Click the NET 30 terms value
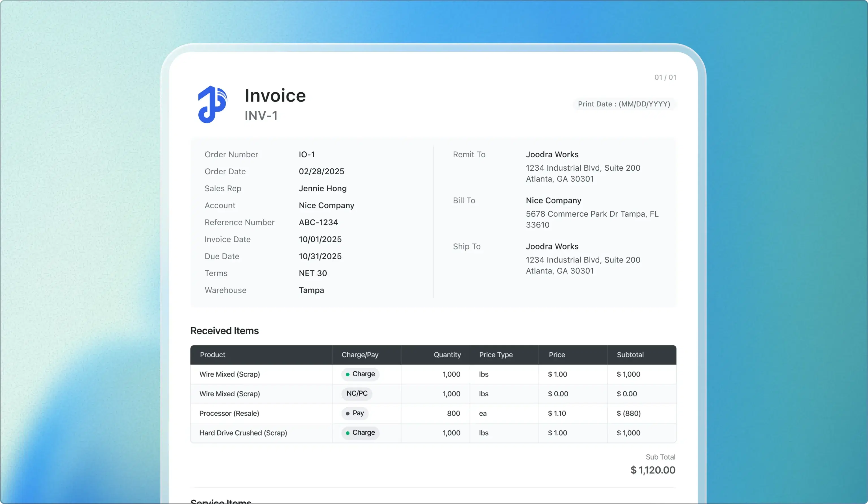The width and height of the screenshot is (868, 504). (x=313, y=273)
